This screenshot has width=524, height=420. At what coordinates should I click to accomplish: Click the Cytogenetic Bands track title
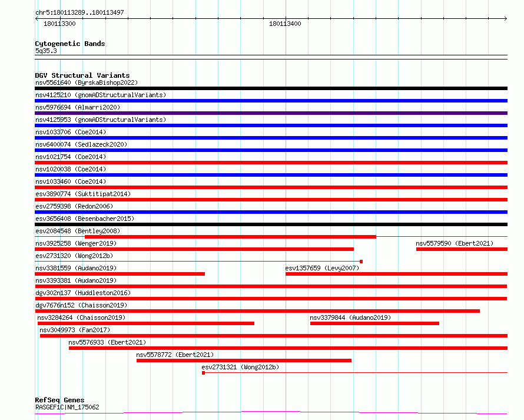point(70,44)
